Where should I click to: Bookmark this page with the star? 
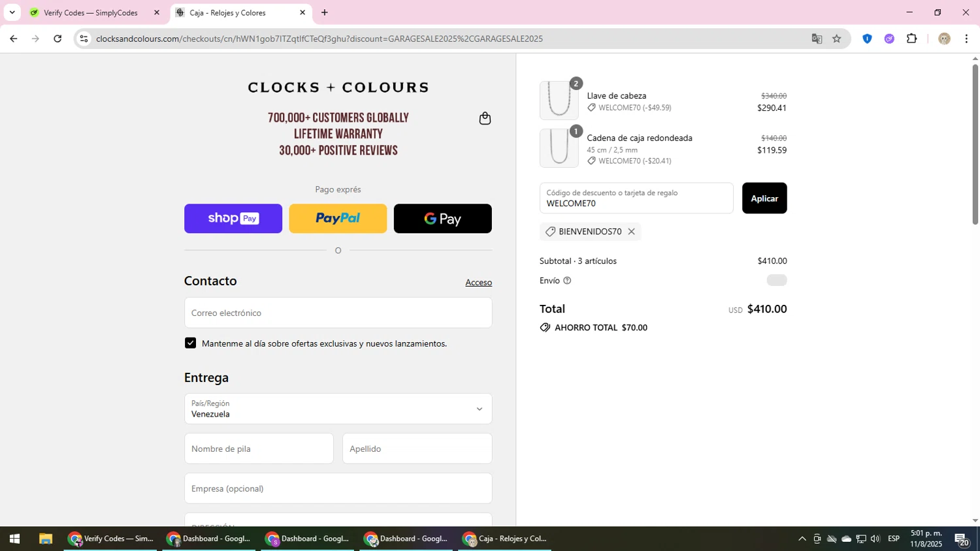click(836, 39)
